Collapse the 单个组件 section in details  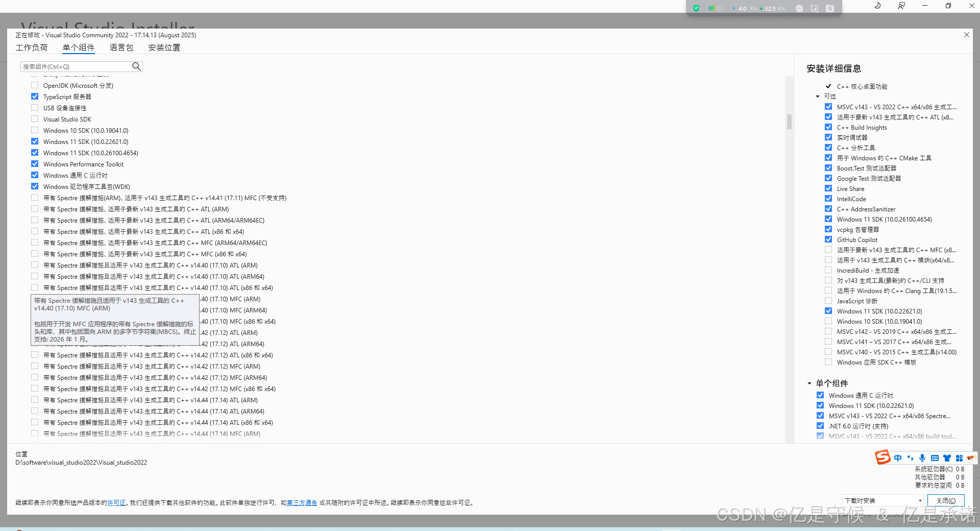pyautogui.click(x=810, y=383)
